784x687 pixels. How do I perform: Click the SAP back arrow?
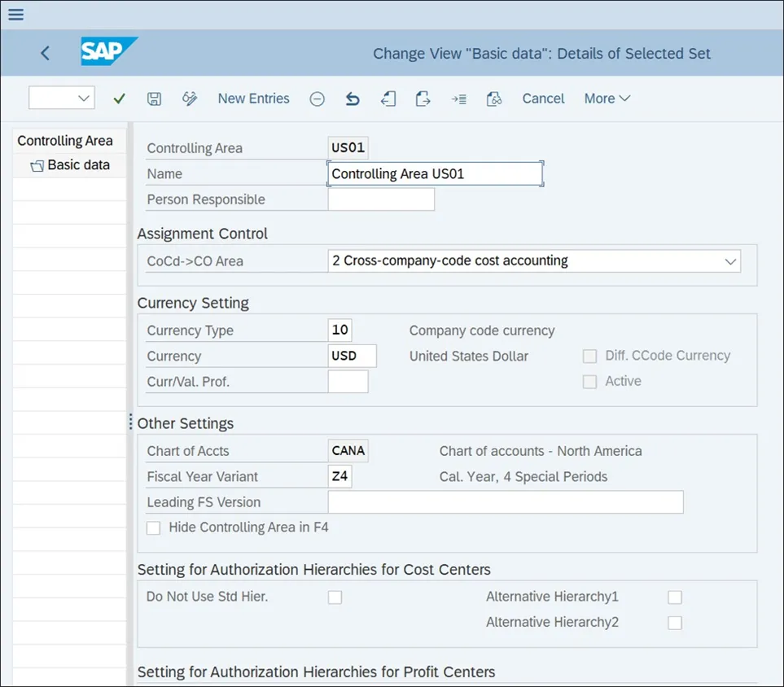click(45, 54)
